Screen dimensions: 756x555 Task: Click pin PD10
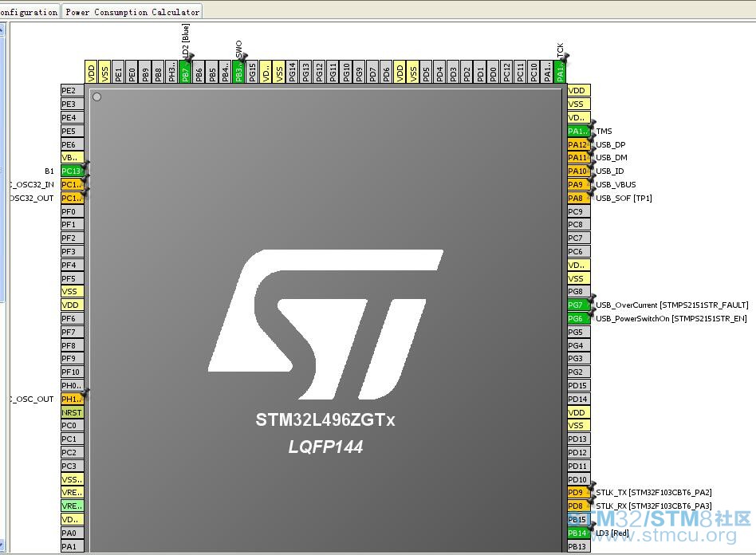[578, 479]
